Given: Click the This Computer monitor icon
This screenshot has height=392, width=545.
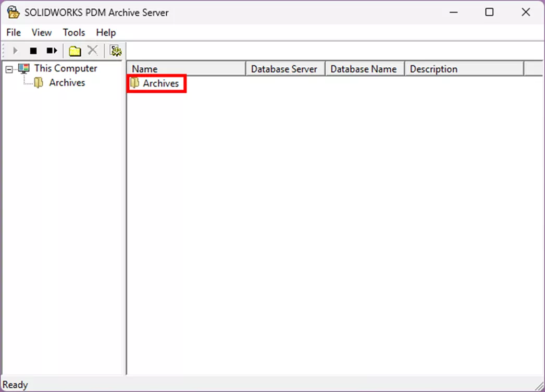Looking at the screenshot, I should (x=24, y=68).
